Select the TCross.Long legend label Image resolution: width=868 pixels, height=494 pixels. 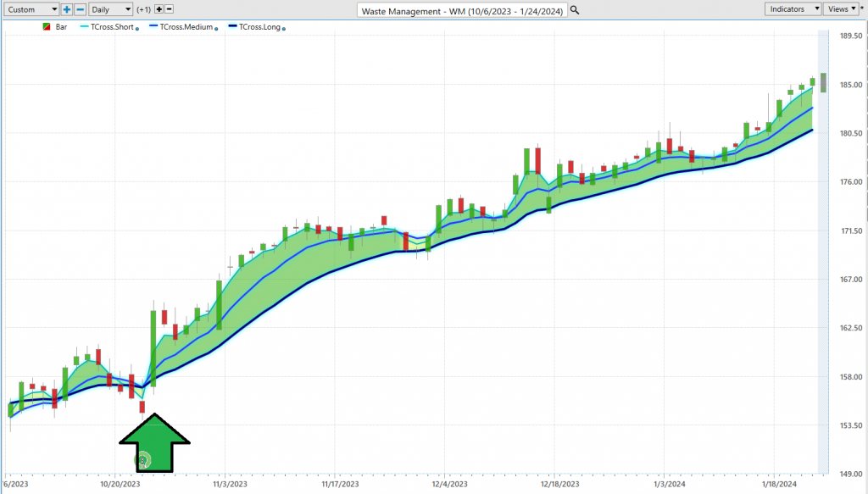tap(259, 26)
